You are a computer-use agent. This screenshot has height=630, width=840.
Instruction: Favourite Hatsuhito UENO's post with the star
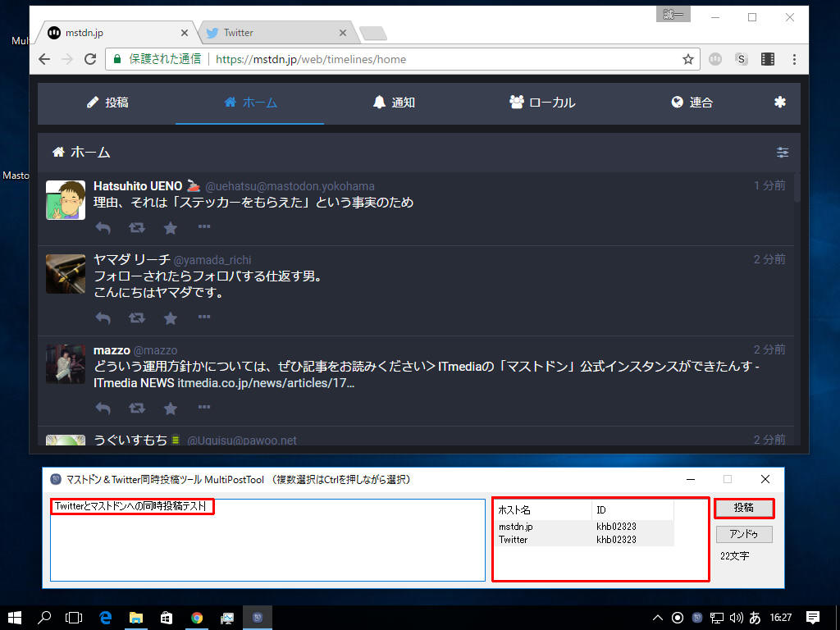171,228
